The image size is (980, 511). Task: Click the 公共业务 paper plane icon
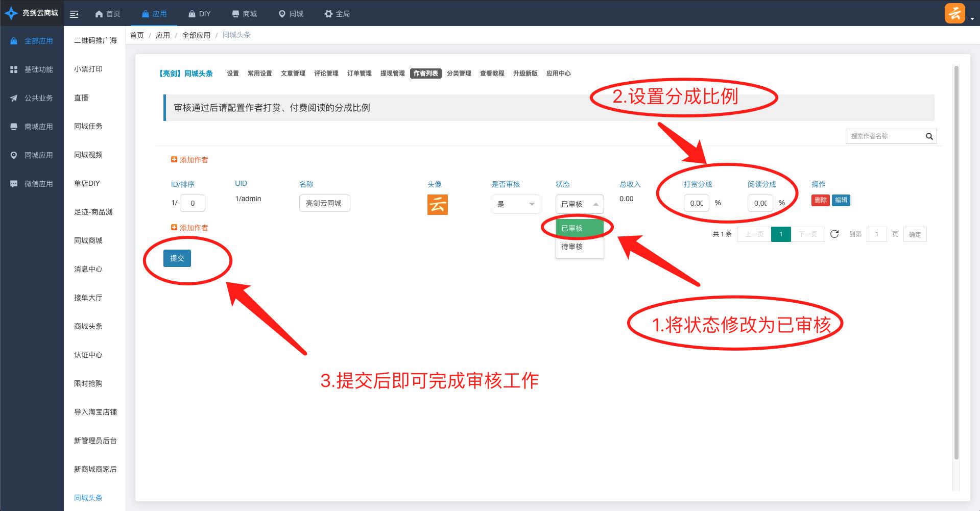(14, 98)
